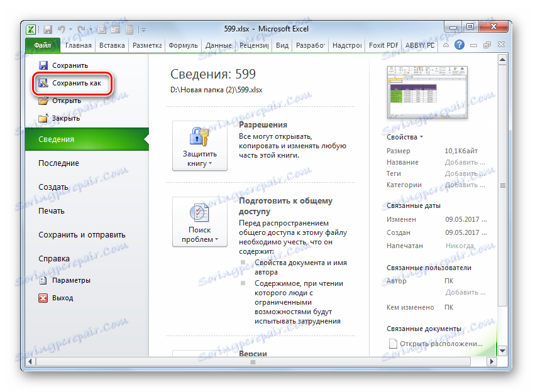Add an author via Добавить under Автор
The width and height of the screenshot is (533, 392).
(x=465, y=292)
